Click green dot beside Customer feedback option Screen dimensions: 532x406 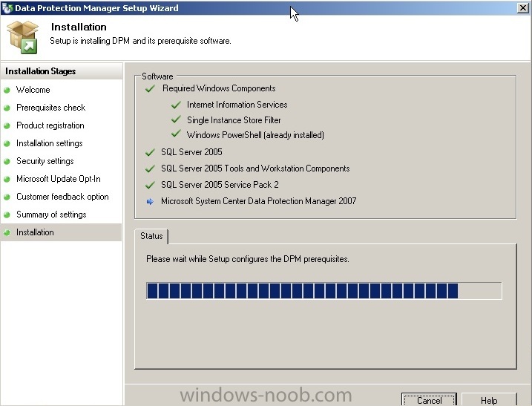coord(7,197)
